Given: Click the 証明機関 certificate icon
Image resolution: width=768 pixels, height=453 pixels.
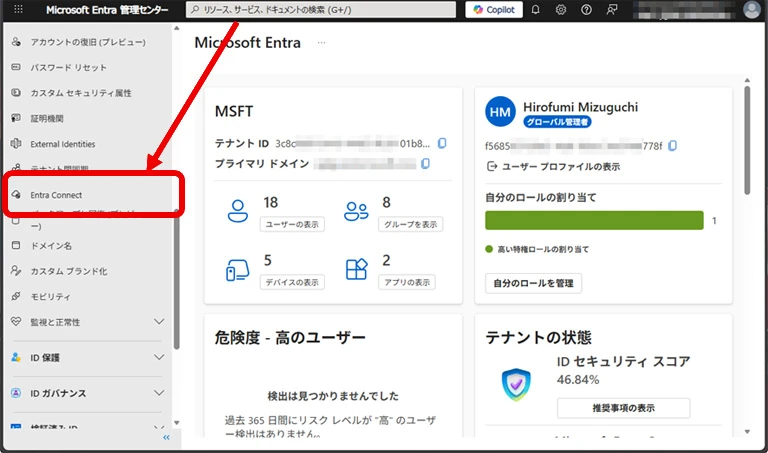Looking at the screenshot, I should click(x=16, y=118).
